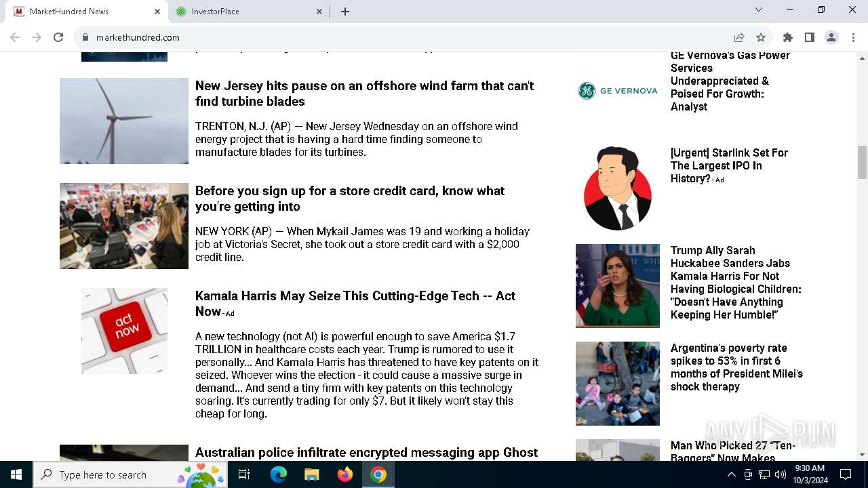Viewport: 868px width, 488px height.
Task: Click the site lock icon
Action: (x=85, y=37)
